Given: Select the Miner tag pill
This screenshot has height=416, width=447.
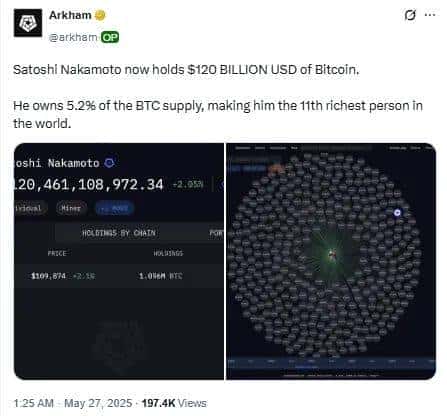Looking at the screenshot, I should (71, 208).
